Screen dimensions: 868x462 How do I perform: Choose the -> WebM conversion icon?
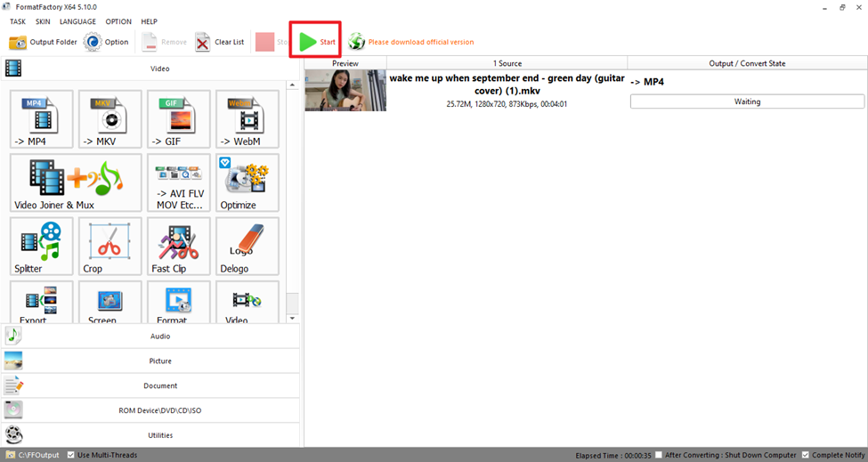(x=247, y=119)
